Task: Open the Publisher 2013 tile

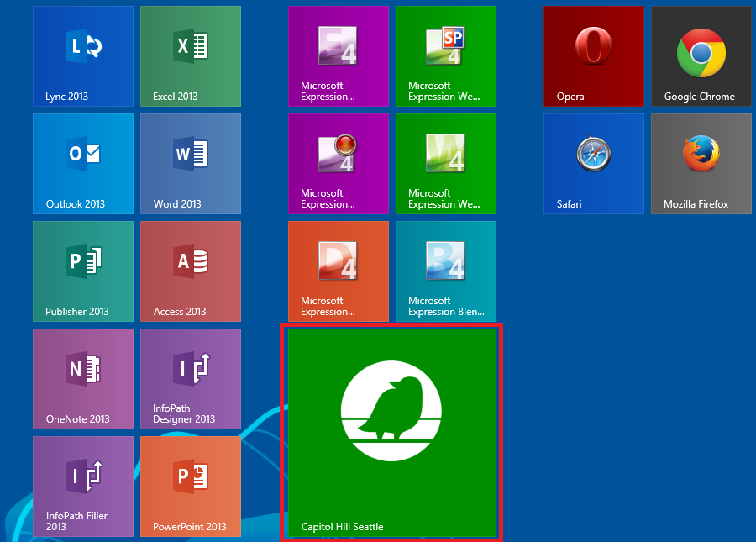Action: pyautogui.click(x=83, y=271)
